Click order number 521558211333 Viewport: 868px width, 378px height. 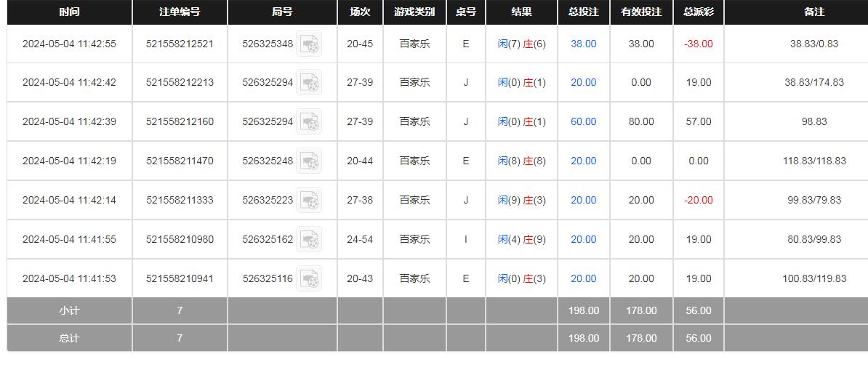point(180,201)
